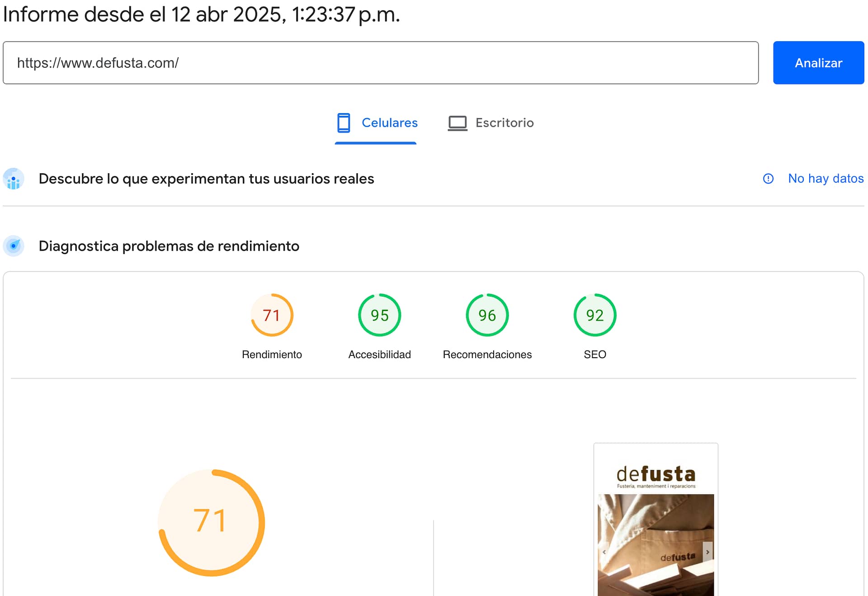Select the Recomendaciones score gauge showing 96
Screen dimensions: 868x596
click(487, 315)
